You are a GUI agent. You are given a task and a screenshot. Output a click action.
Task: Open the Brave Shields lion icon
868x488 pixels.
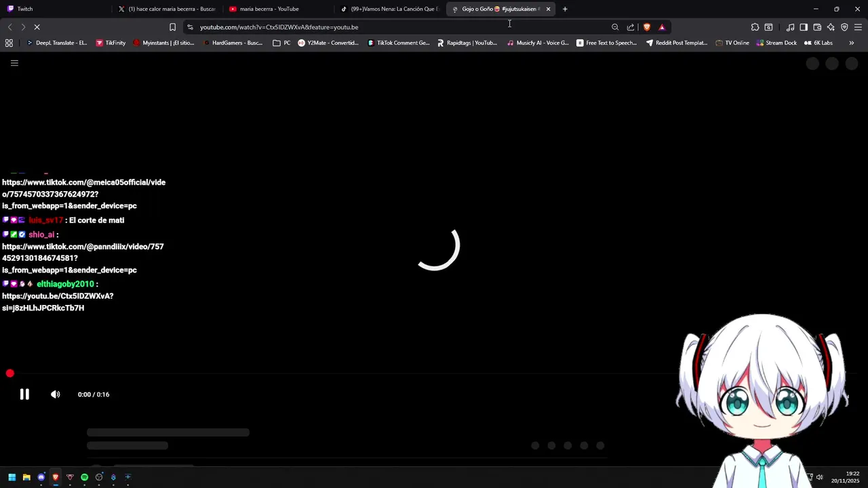(647, 27)
